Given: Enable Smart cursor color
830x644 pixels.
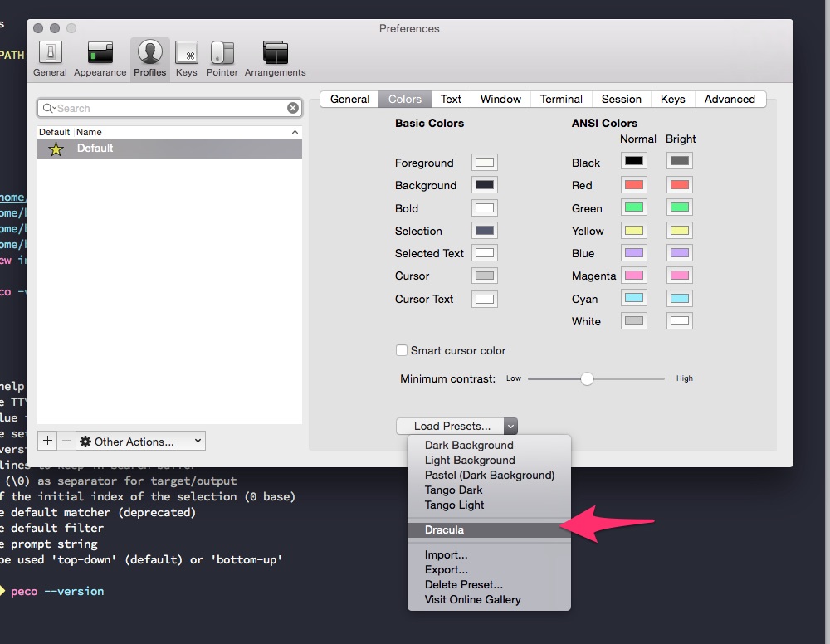Looking at the screenshot, I should pyautogui.click(x=402, y=350).
